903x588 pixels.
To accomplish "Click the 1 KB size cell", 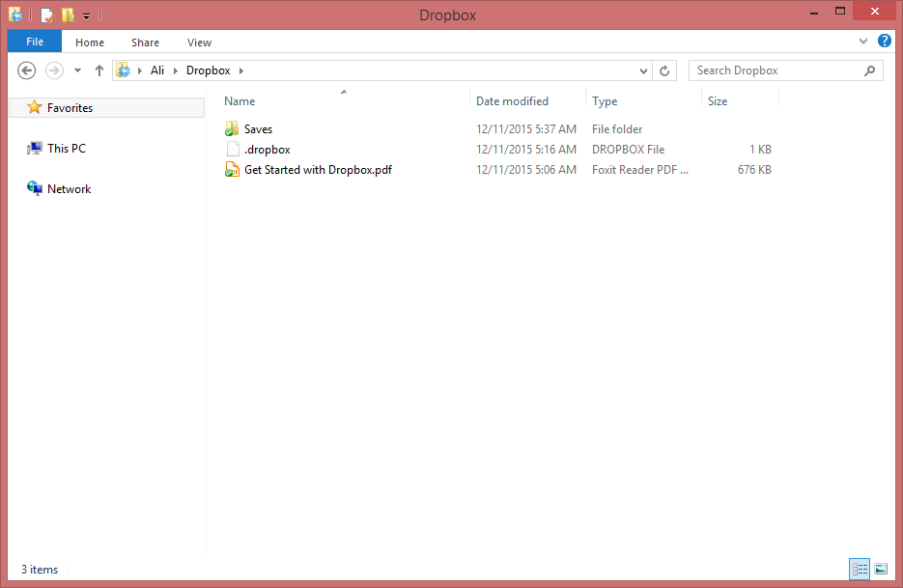I will (x=760, y=149).
